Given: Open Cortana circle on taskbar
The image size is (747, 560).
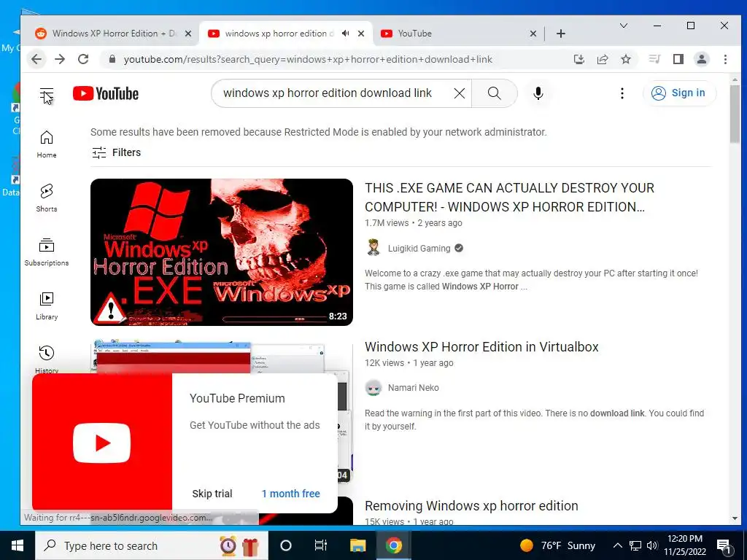Looking at the screenshot, I should pos(285,545).
